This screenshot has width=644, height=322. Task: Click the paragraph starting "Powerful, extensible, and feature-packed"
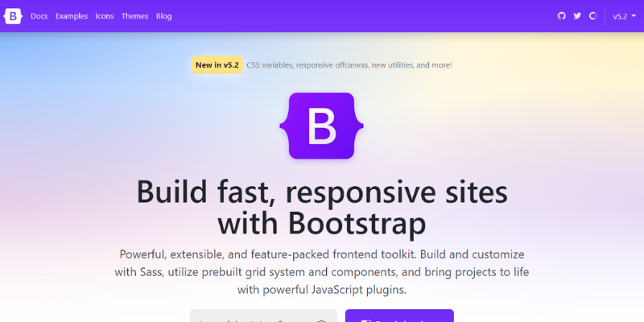pyautogui.click(x=322, y=272)
